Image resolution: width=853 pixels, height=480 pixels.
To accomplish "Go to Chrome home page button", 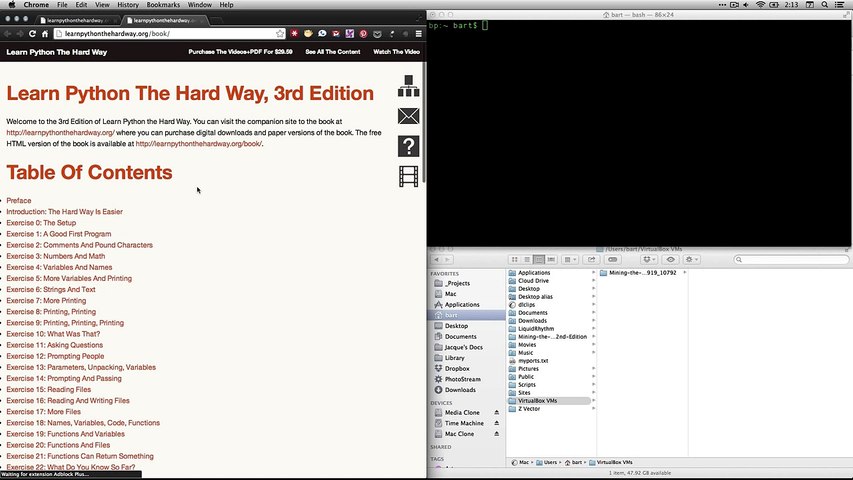I will point(45,34).
